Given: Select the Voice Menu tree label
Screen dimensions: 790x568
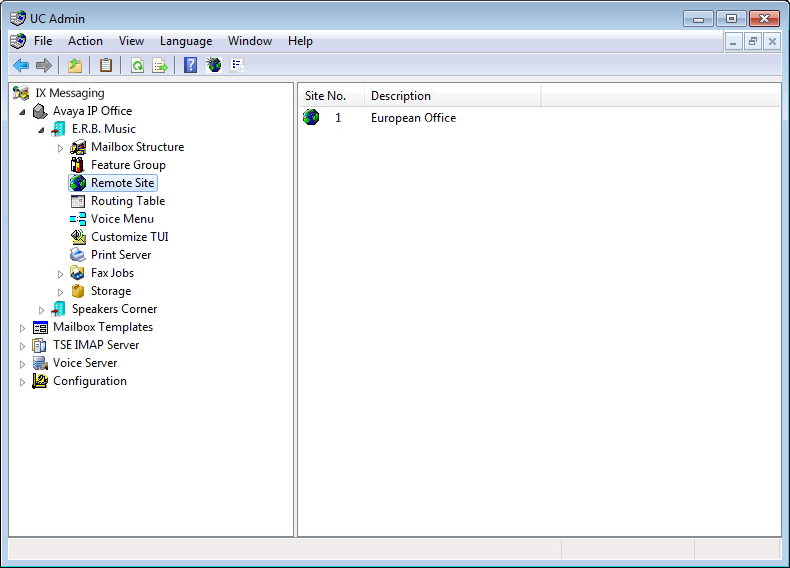Looking at the screenshot, I should click(x=122, y=219).
